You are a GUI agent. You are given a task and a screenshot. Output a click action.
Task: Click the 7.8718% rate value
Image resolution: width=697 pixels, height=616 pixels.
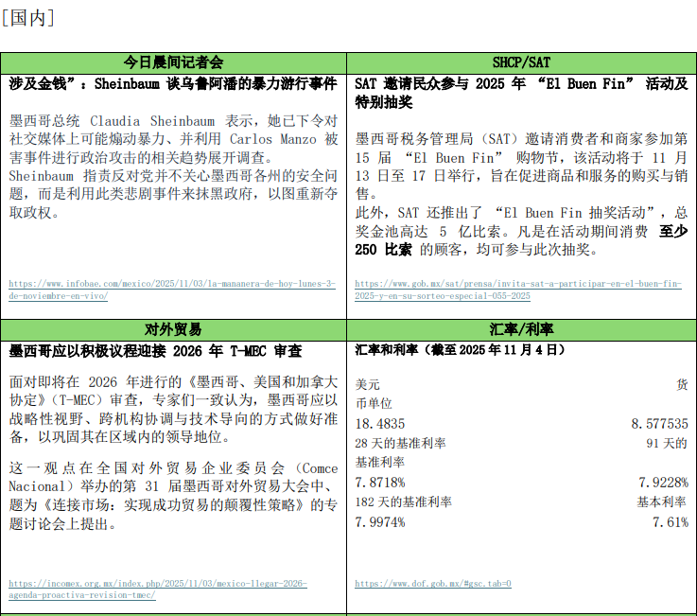[380, 483]
